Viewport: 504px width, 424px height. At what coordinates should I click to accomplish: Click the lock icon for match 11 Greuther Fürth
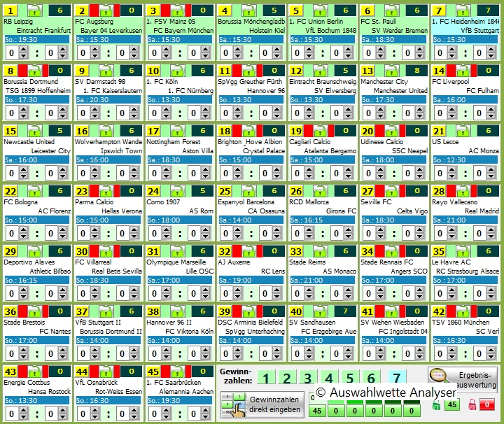[249, 71]
